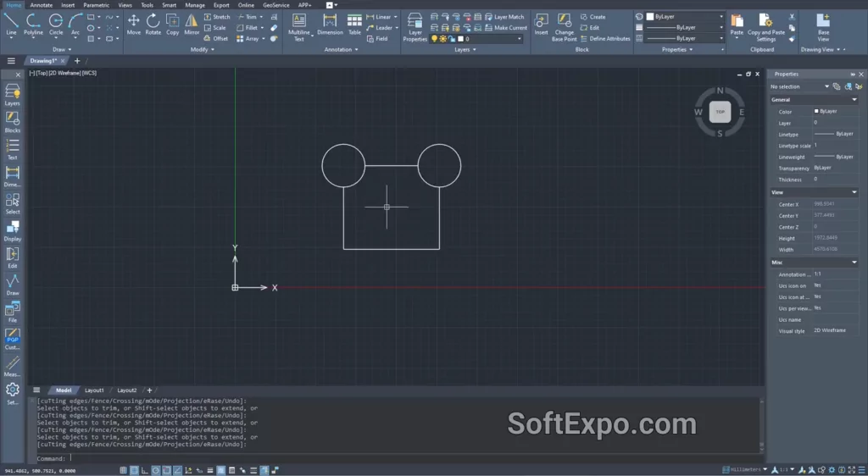Click the Dimension tool
Viewport: 868px width, 476px height.
click(330, 25)
